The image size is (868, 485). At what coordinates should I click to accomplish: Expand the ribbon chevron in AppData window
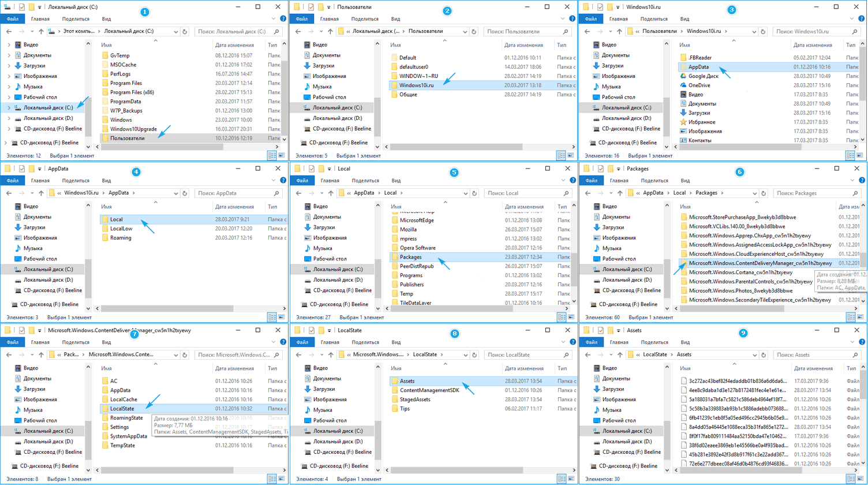coord(274,181)
